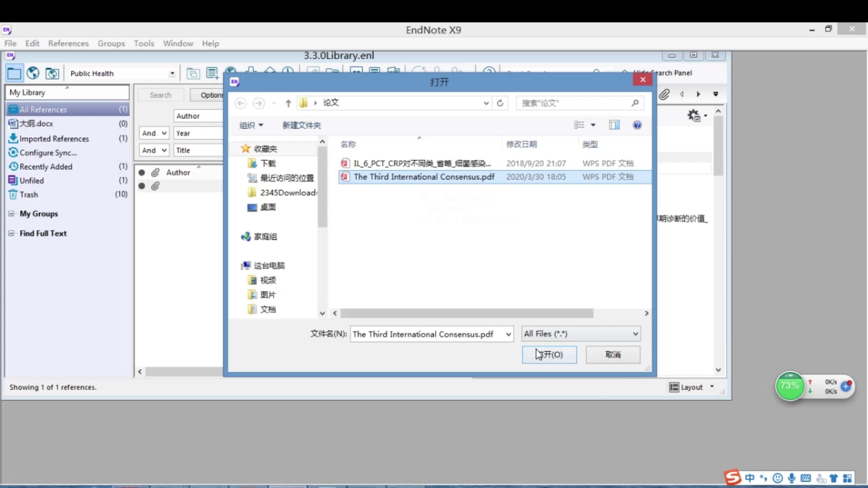Refresh the folder view in dialog

[x=500, y=103]
